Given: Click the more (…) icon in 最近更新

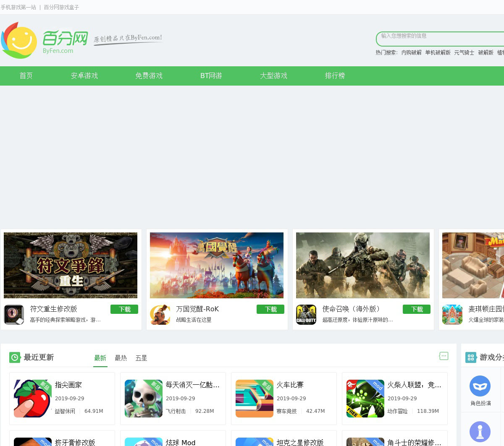Looking at the screenshot, I should (444, 356).
